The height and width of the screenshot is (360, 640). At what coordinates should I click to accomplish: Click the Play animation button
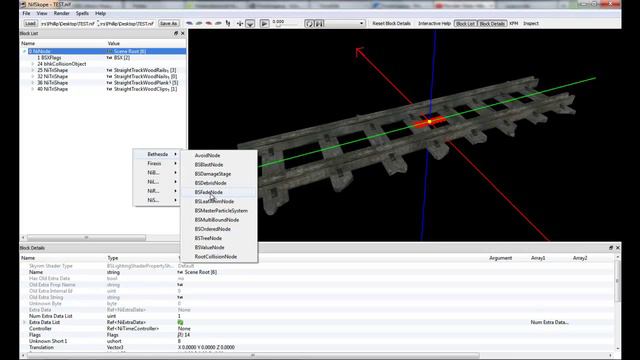click(x=264, y=24)
